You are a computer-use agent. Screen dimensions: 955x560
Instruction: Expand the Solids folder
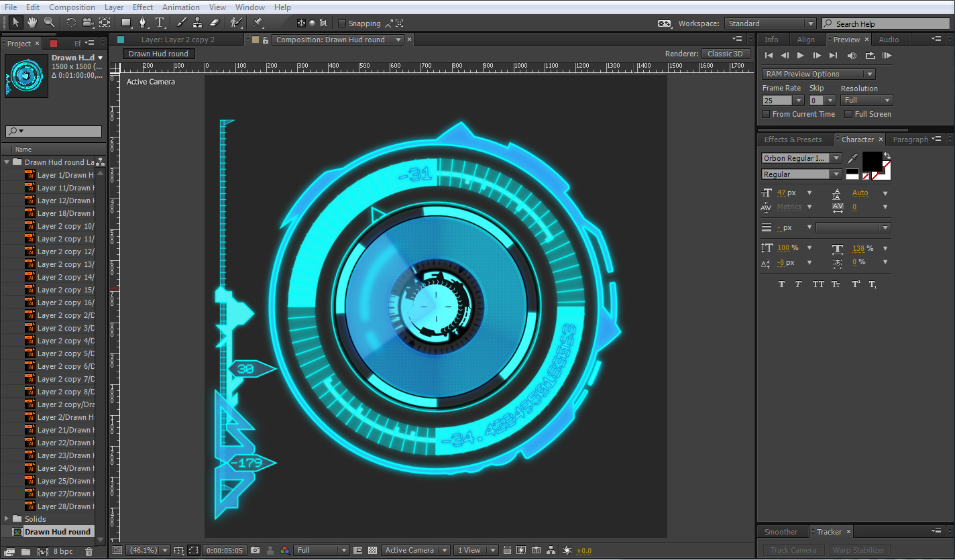click(7, 518)
